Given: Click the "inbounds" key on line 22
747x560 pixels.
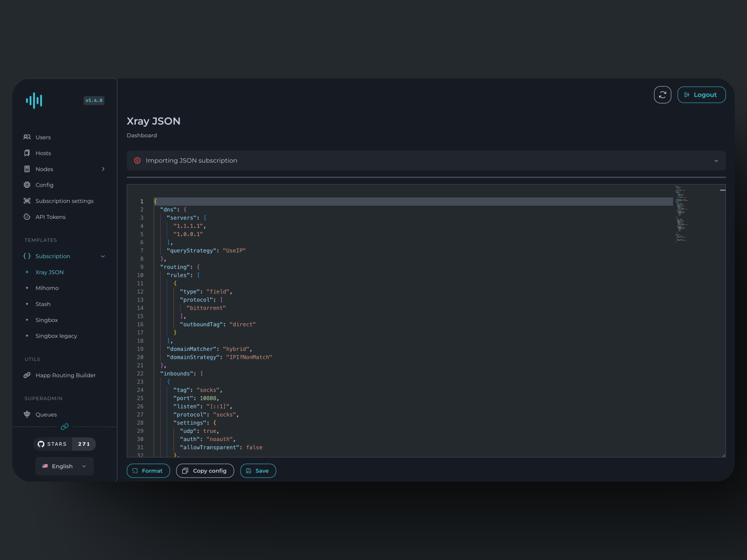Looking at the screenshot, I should pos(177,373).
